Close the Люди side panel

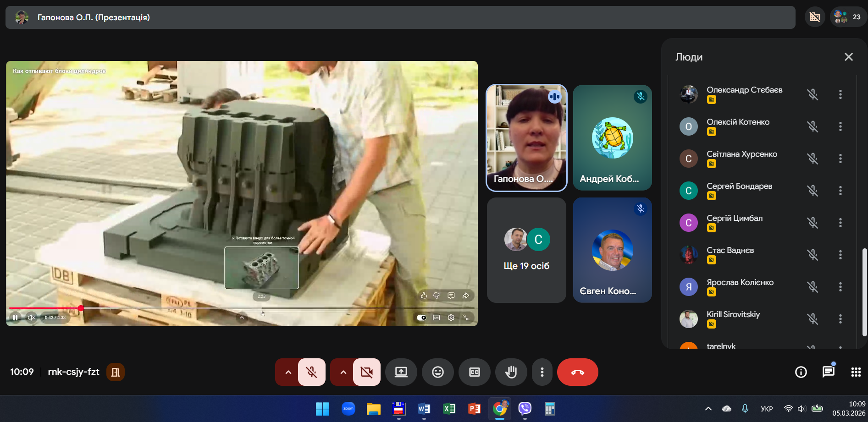pos(848,57)
